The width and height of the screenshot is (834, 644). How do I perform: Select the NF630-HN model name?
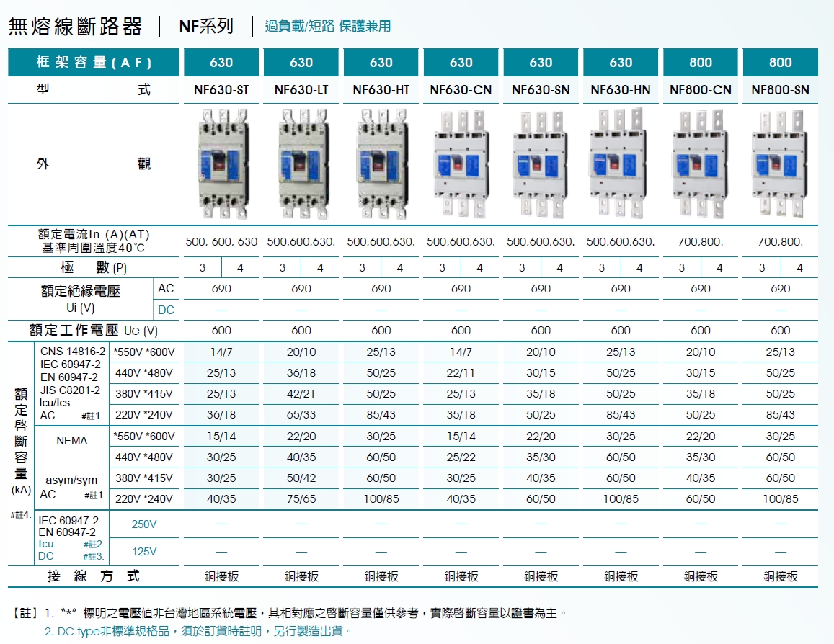(620, 90)
